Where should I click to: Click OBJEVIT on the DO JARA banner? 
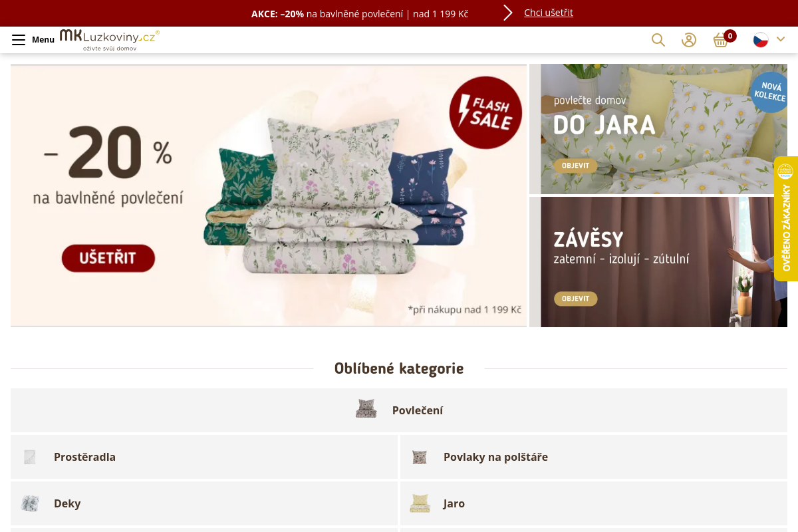pyautogui.click(x=576, y=166)
